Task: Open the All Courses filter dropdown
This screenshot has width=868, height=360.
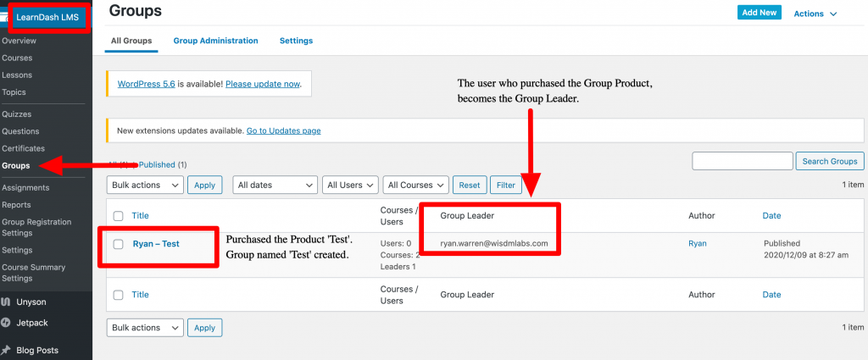Action: [415, 185]
